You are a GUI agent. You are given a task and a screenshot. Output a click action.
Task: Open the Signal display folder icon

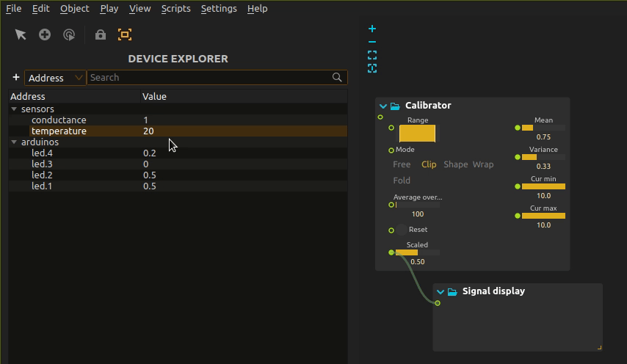coord(452,291)
